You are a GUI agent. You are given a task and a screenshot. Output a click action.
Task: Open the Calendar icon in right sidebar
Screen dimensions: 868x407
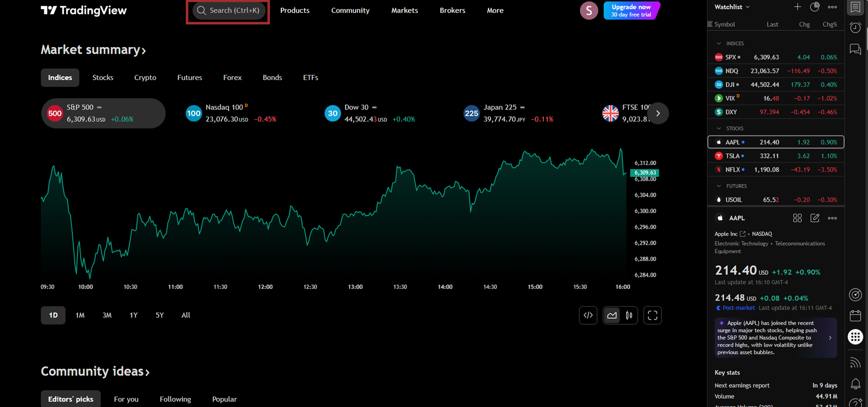pos(855,316)
